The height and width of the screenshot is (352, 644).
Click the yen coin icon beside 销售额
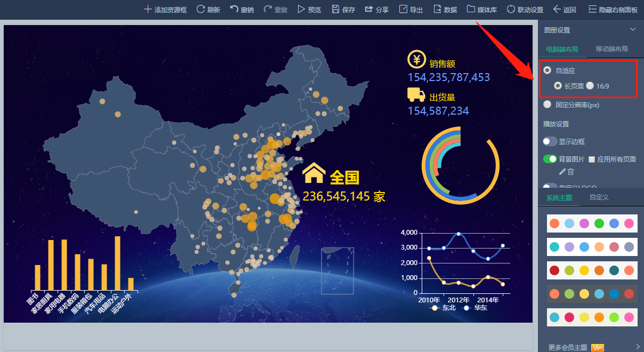[416, 60]
